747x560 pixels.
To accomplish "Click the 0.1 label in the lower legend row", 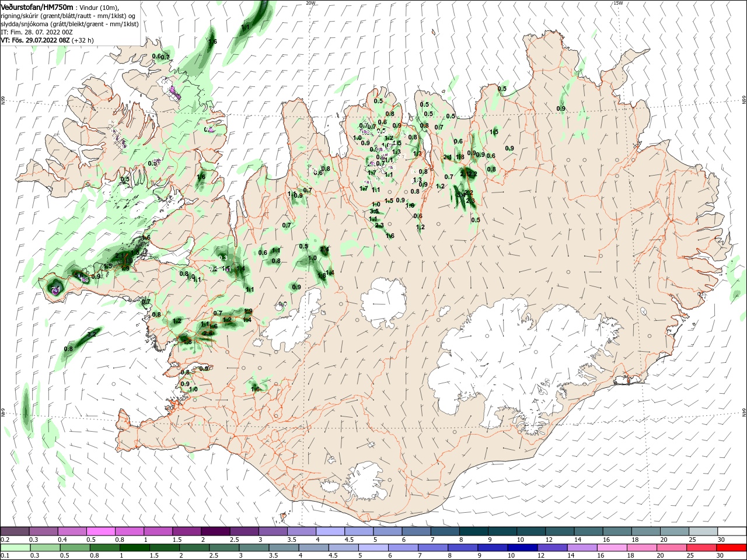I will point(5,556).
